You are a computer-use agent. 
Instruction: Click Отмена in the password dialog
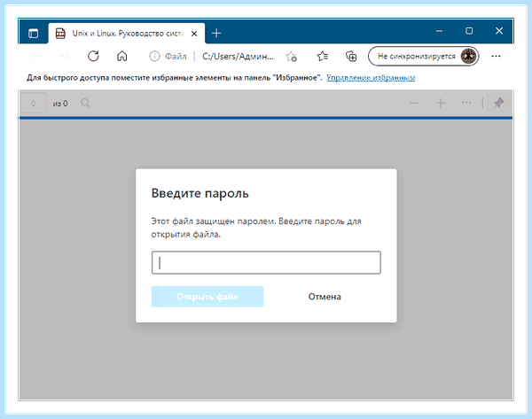click(x=325, y=297)
